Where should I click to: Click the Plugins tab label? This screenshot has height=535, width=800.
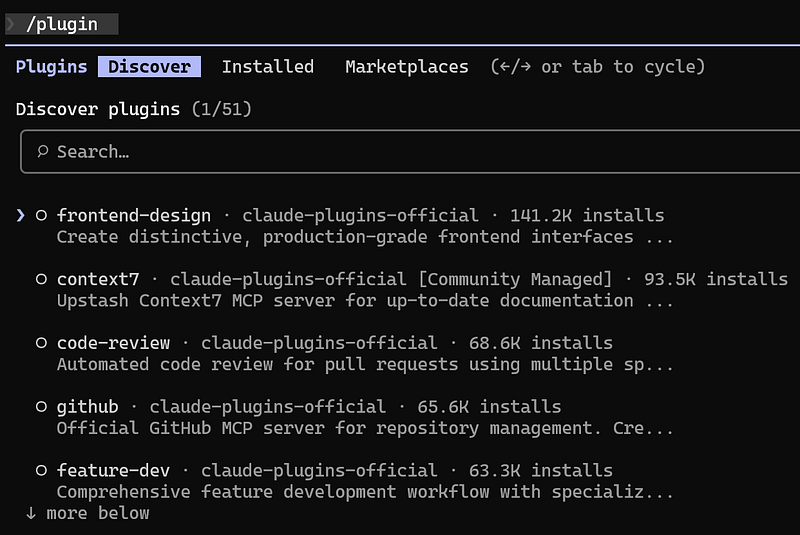point(51,67)
